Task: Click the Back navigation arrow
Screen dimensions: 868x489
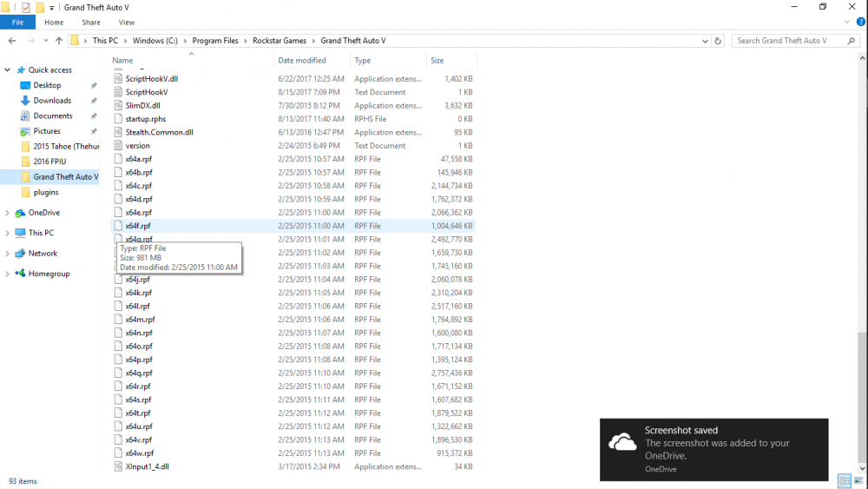Action: 12,41
